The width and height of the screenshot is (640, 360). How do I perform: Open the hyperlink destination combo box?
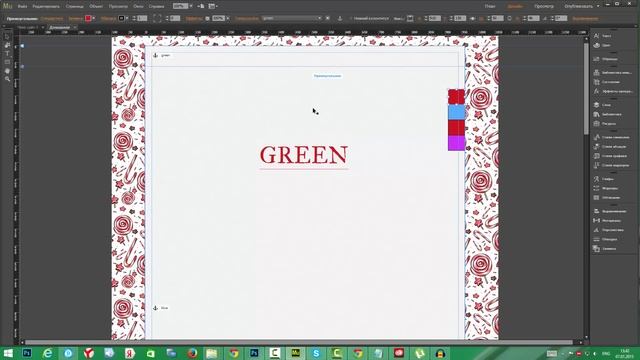[291, 18]
